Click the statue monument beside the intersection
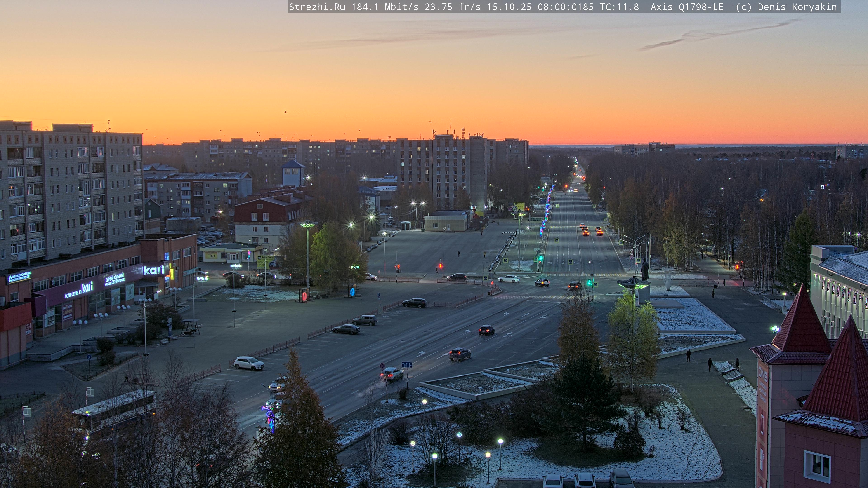 pos(645,270)
